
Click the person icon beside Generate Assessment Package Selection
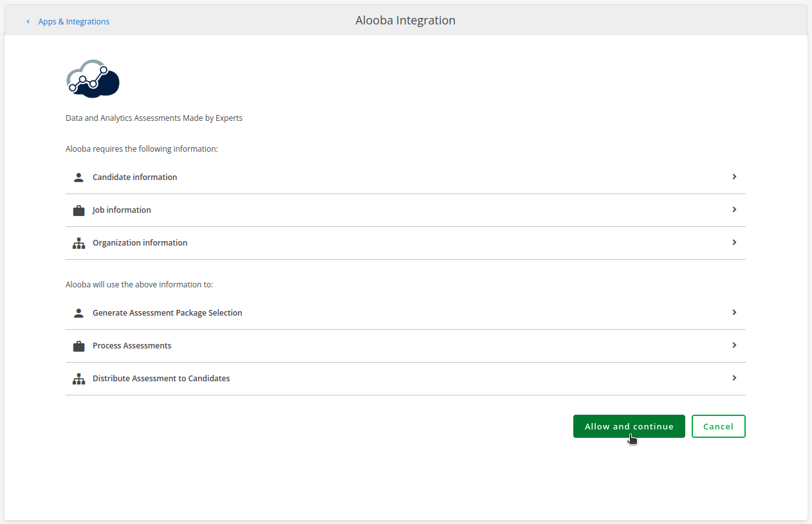click(x=78, y=313)
